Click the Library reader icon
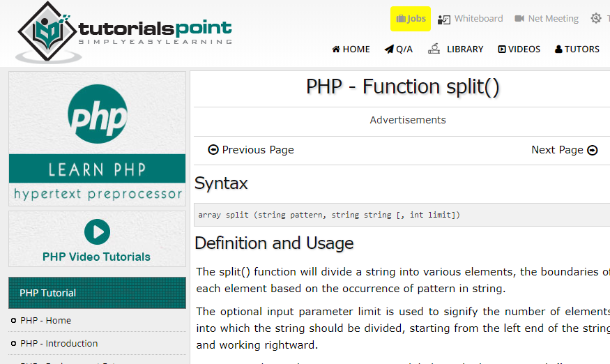This screenshot has height=364, width=610. pyautogui.click(x=434, y=48)
